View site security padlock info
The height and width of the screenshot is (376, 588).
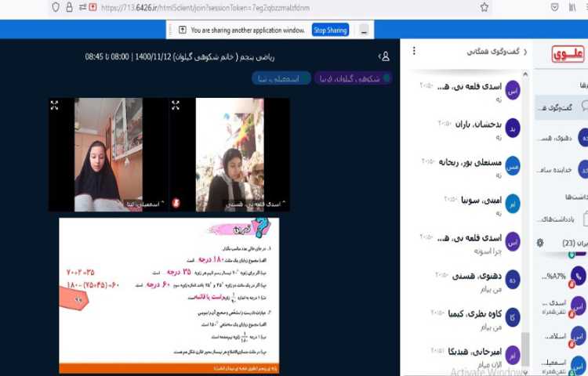click(x=69, y=7)
